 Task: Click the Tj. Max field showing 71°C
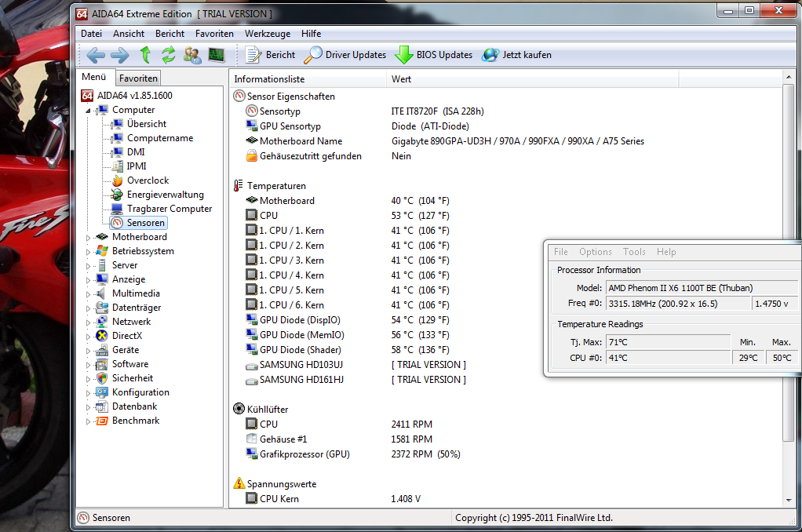[x=668, y=342]
